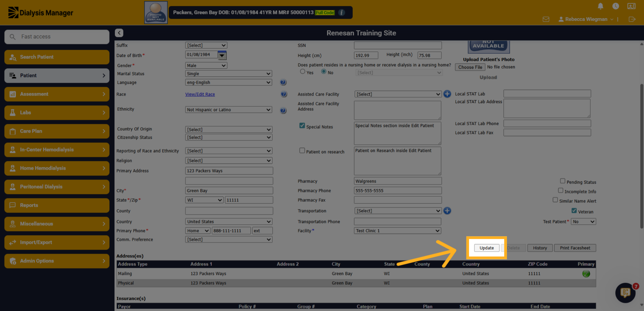Image resolution: width=644 pixels, height=311 pixels.
Task: Open the Test Patient dropdown
Action: 583,222
